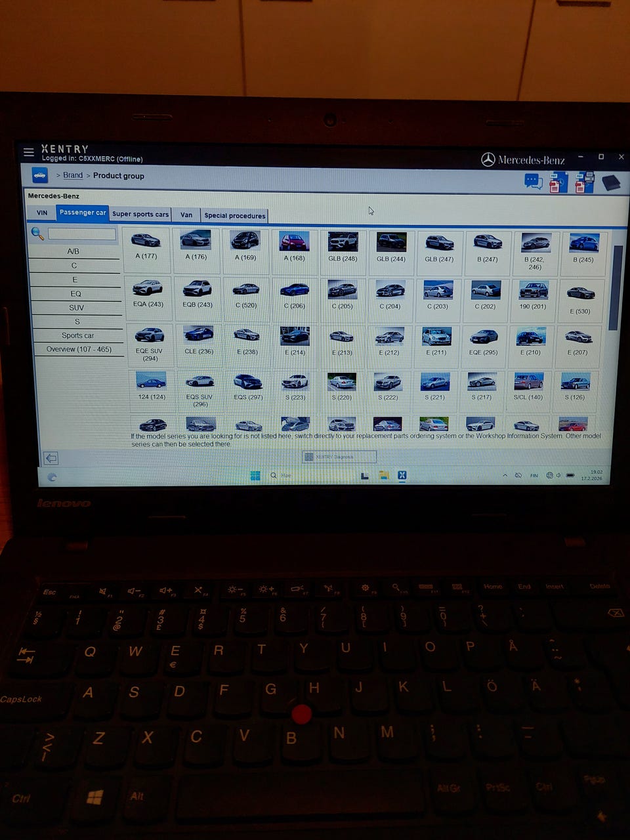Select the EQE SUV (294) model
This screenshot has height=840, width=630.
pos(150,345)
